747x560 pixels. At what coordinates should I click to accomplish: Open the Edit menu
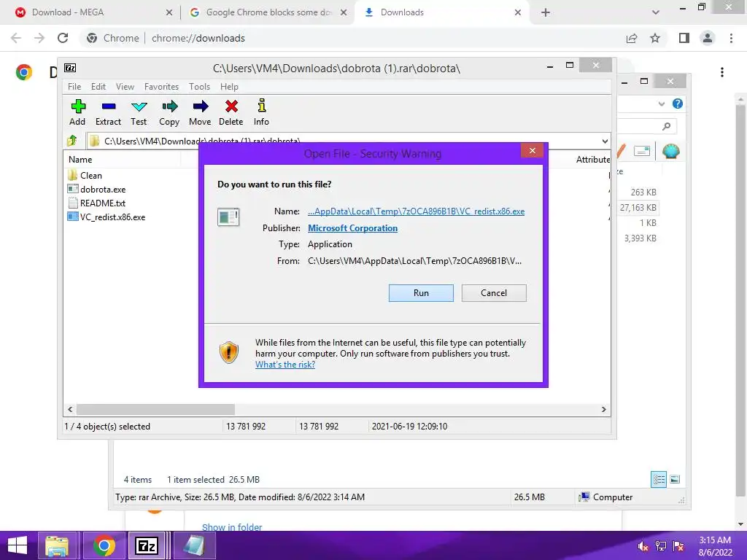98,87
